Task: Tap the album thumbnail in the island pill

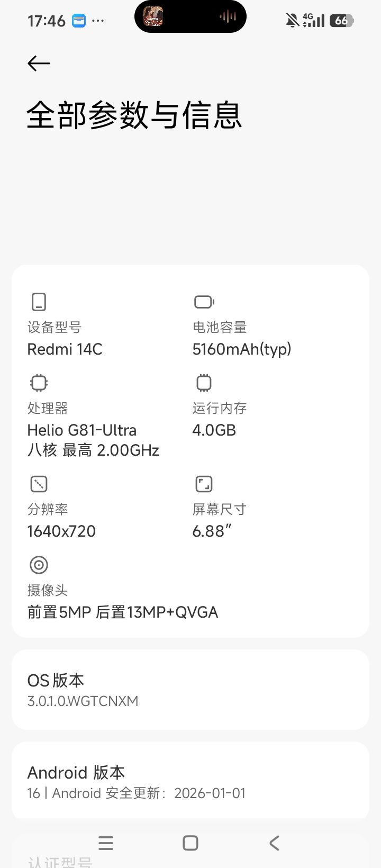Action: (153, 16)
